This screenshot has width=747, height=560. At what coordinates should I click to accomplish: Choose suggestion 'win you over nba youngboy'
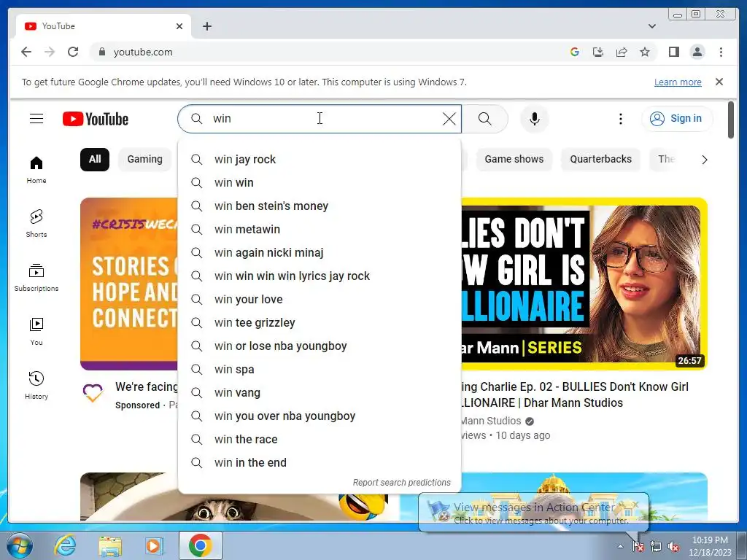pos(320,416)
